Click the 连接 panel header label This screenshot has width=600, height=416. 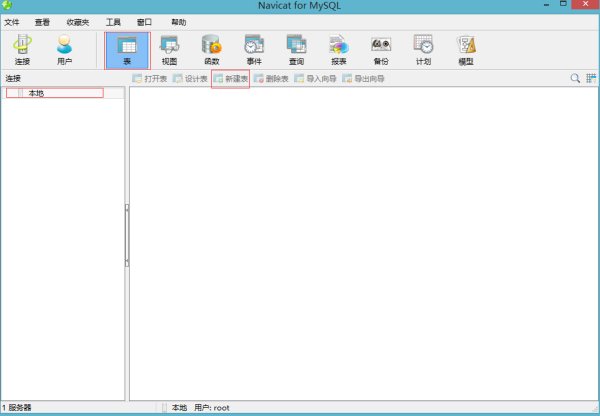(x=13, y=78)
